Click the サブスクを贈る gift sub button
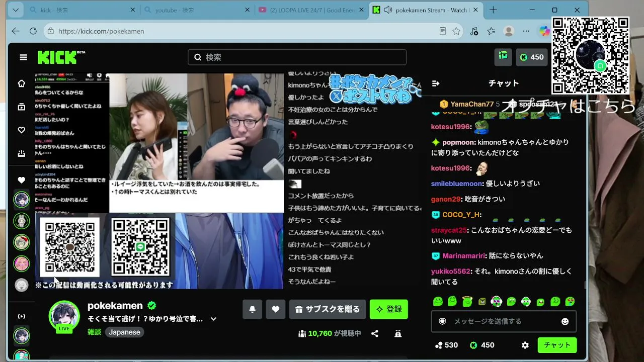644x362 pixels. click(x=328, y=309)
